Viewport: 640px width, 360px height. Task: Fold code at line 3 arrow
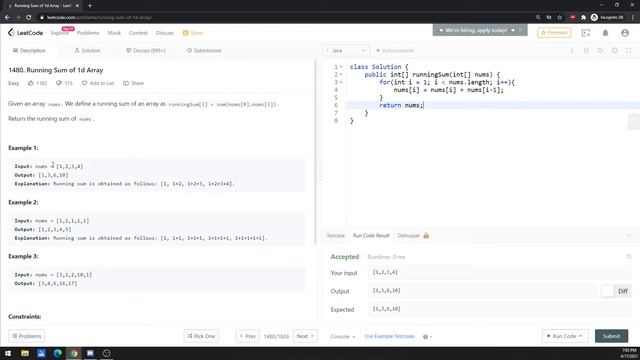click(x=341, y=82)
